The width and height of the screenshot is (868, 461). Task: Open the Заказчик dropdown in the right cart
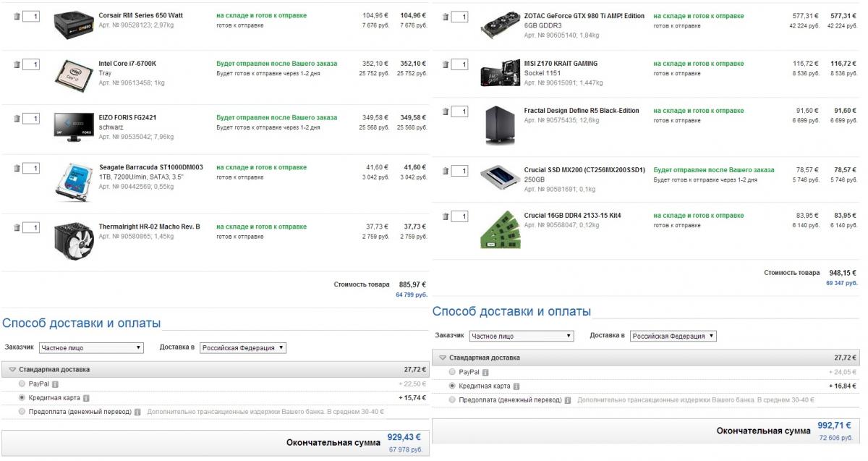(522, 336)
